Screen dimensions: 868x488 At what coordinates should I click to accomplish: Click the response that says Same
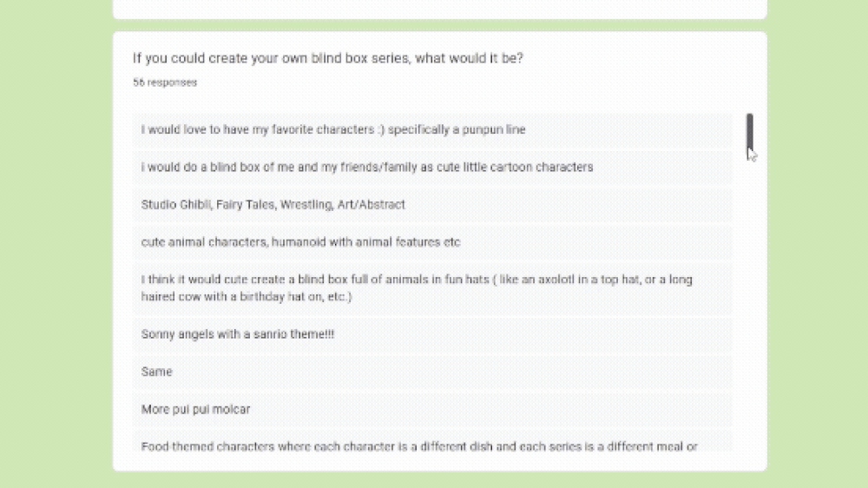pyautogui.click(x=157, y=372)
